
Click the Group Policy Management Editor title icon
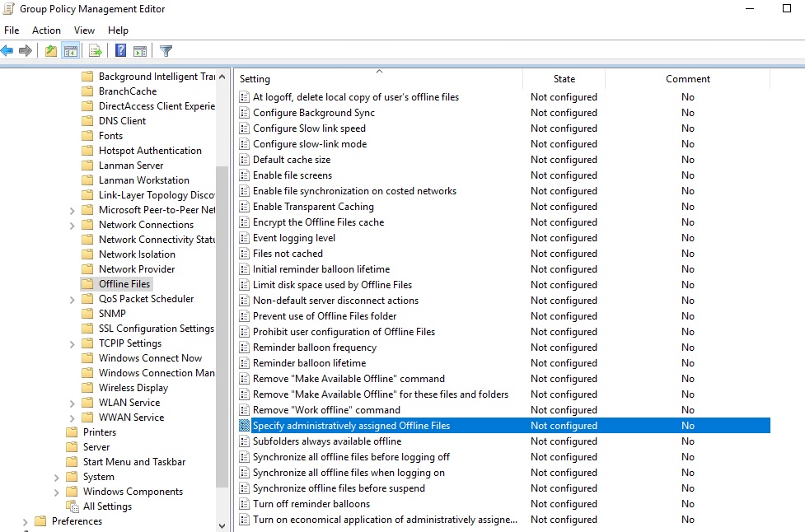[9, 9]
